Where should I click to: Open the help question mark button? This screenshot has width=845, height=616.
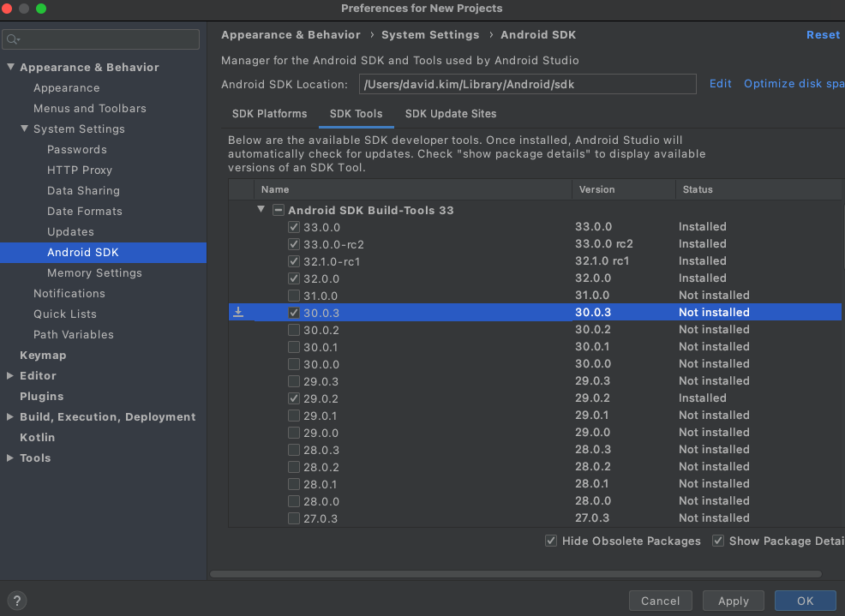16,601
